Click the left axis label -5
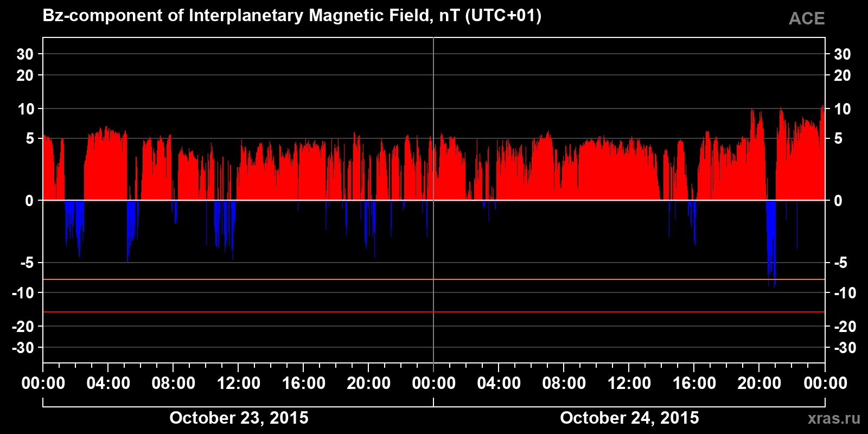 (x=27, y=263)
